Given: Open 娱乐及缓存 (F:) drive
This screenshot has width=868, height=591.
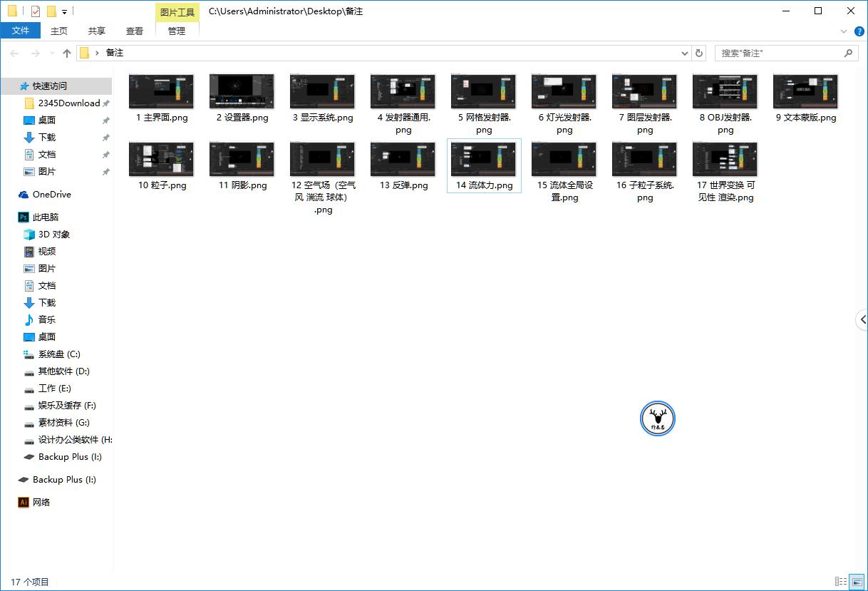Looking at the screenshot, I should [x=67, y=405].
